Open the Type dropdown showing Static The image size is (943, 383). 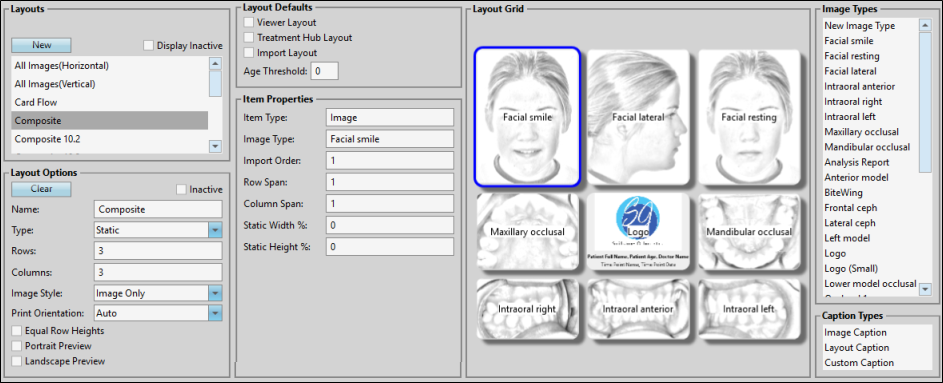[x=158, y=230]
